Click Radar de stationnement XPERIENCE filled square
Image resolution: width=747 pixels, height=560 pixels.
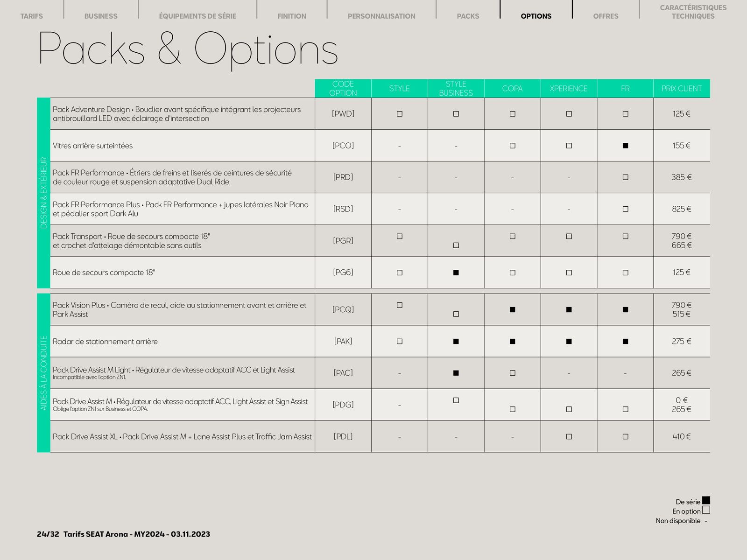(569, 342)
